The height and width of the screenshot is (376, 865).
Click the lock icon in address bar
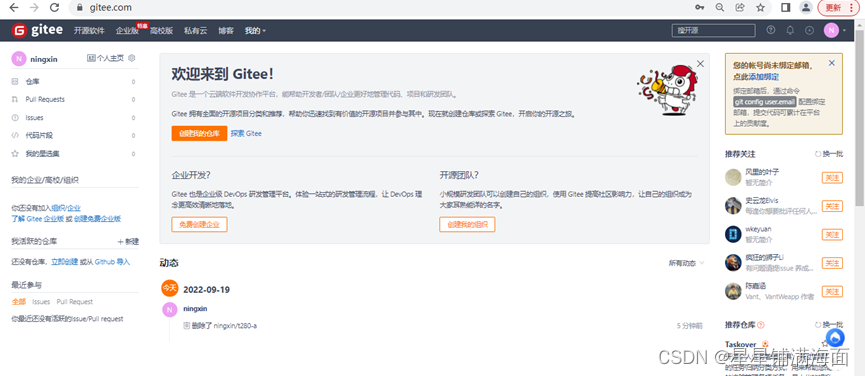pos(80,8)
